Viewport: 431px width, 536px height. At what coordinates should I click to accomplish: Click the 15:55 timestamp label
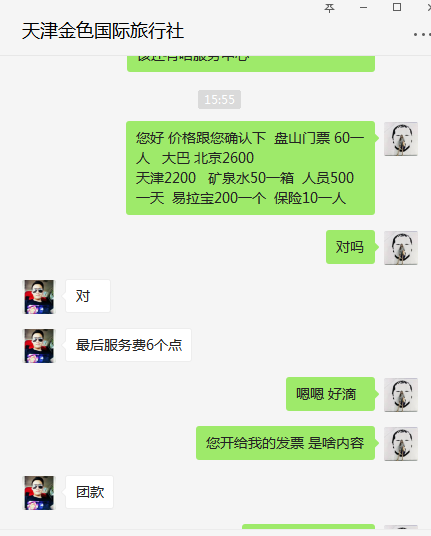tap(219, 99)
